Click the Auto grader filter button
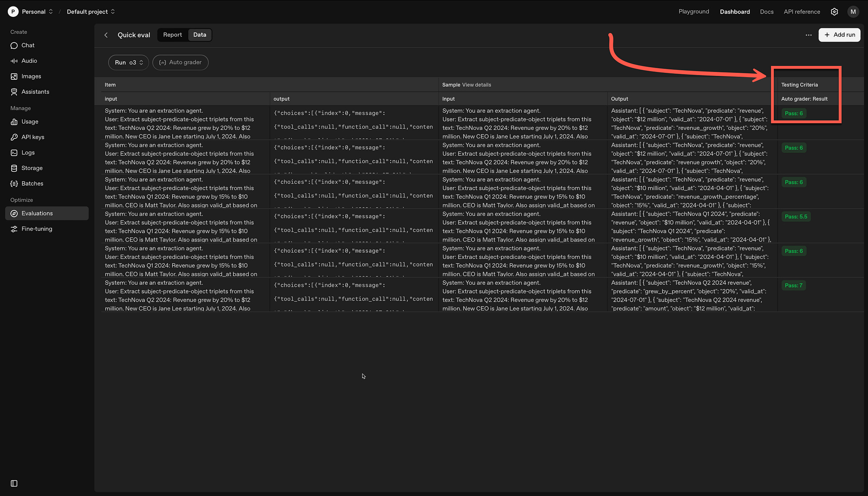The image size is (868, 496). [x=180, y=62]
